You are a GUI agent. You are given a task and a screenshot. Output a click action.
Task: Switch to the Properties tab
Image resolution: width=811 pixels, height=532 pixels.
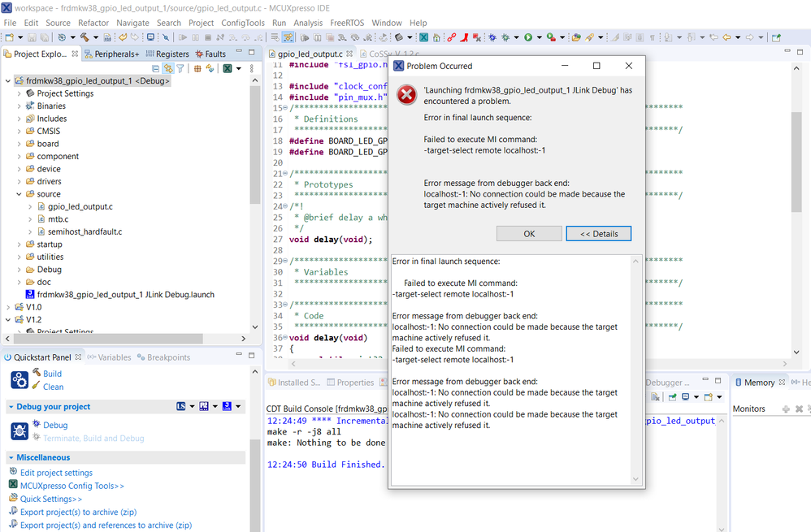click(x=350, y=383)
